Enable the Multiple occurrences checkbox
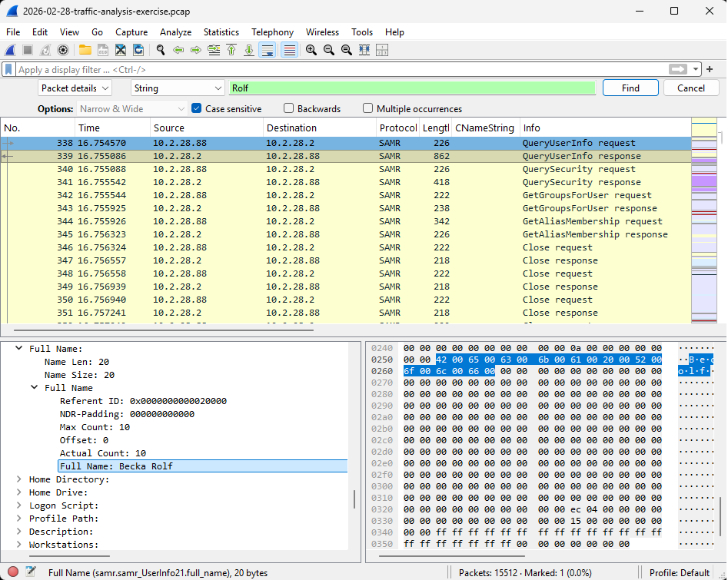This screenshot has width=728, height=580. [368, 109]
